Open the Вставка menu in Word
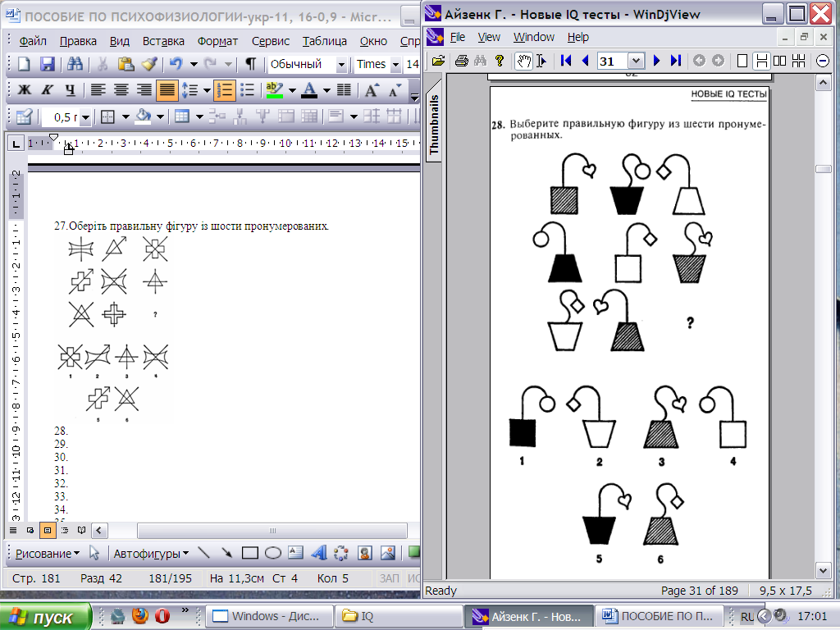 pos(163,41)
